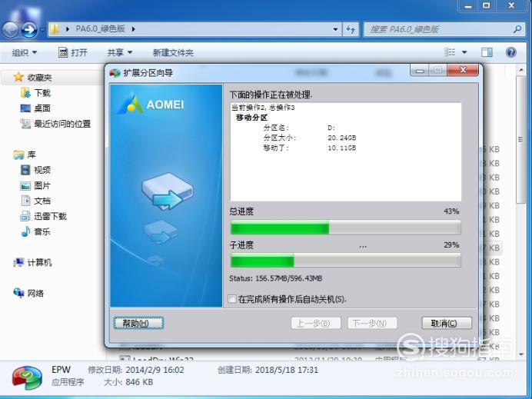Click the 总进度 total progress bar
Screen dimensions: 532x399
coord(345,228)
